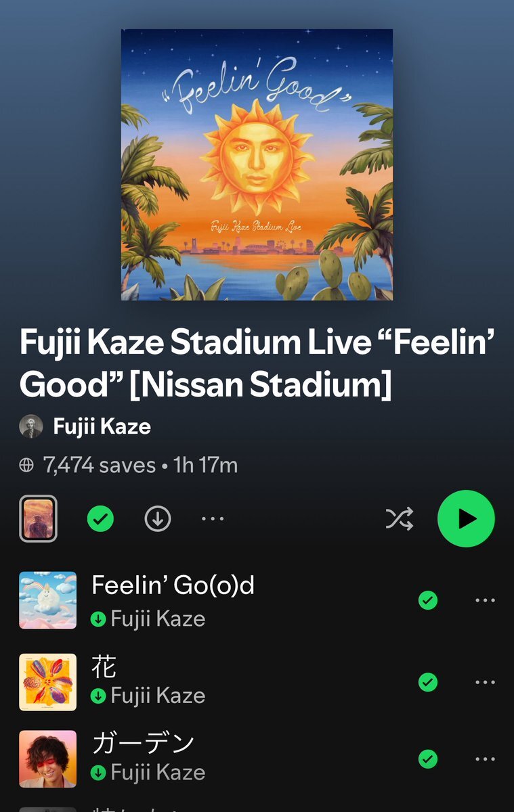The height and width of the screenshot is (812, 514).
Task: Toggle the playlist saved checkmark
Action: pos(100,519)
